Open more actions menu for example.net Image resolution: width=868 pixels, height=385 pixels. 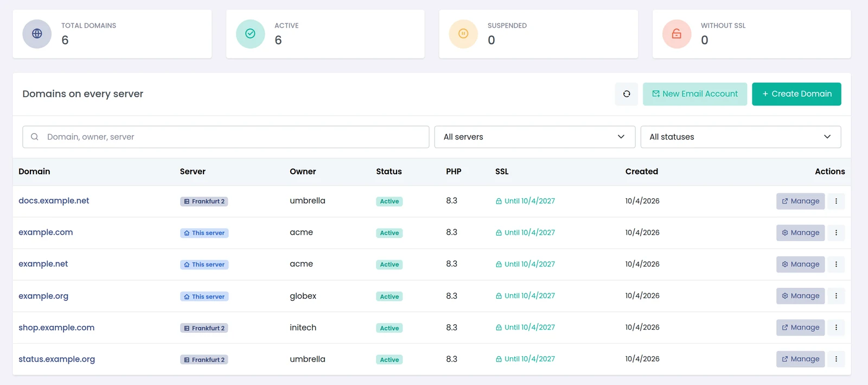[x=836, y=264]
